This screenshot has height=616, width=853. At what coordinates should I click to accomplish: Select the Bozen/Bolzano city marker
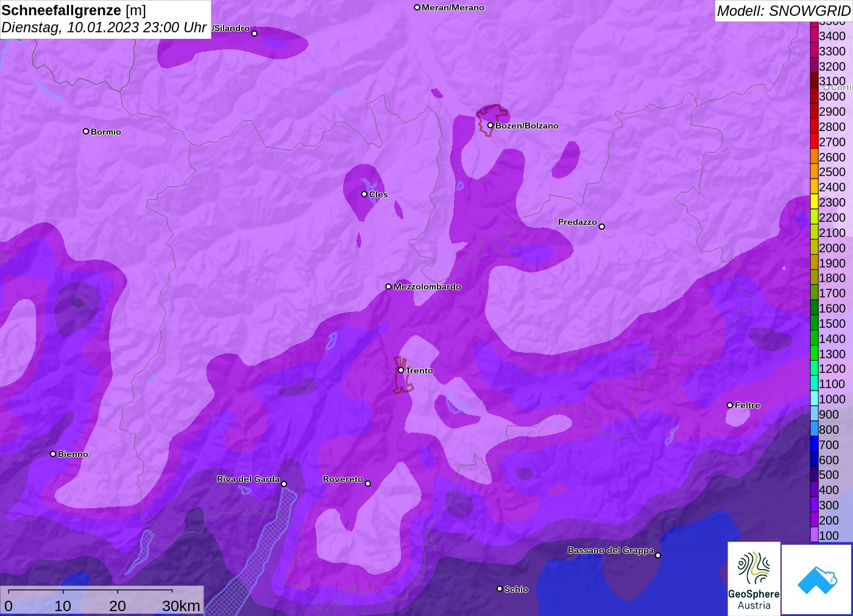click(x=490, y=126)
